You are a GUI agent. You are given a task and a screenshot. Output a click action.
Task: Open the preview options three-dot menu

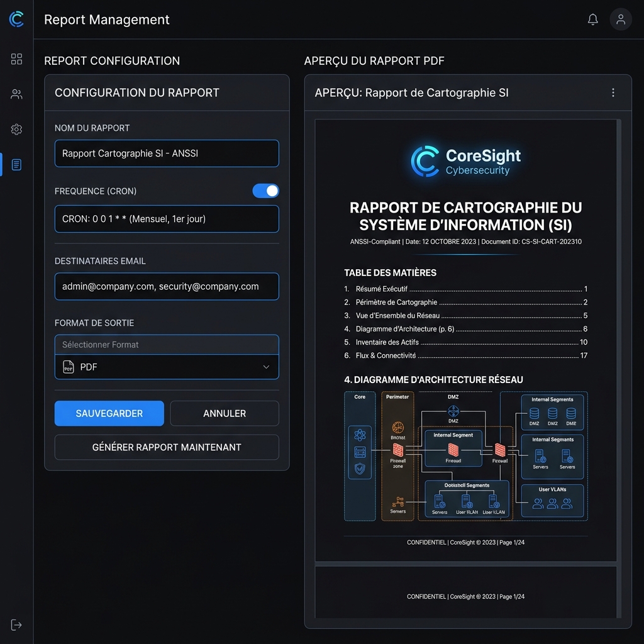coord(613,92)
